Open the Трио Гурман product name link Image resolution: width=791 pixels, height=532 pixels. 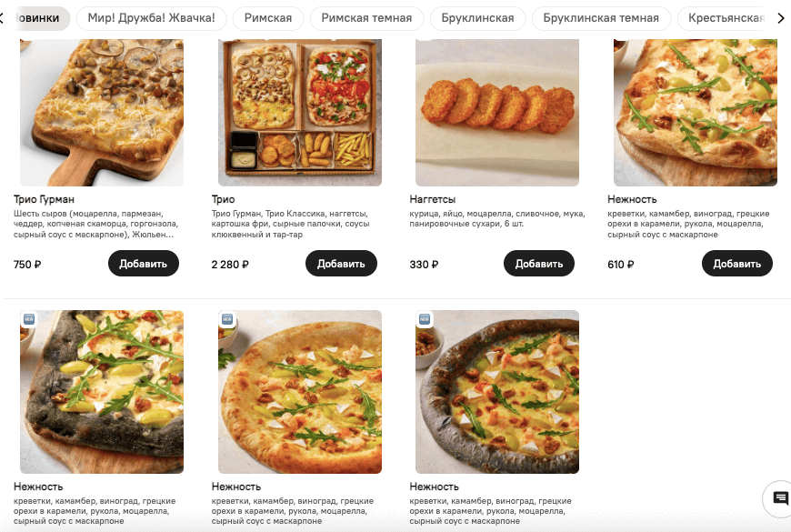tap(44, 198)
